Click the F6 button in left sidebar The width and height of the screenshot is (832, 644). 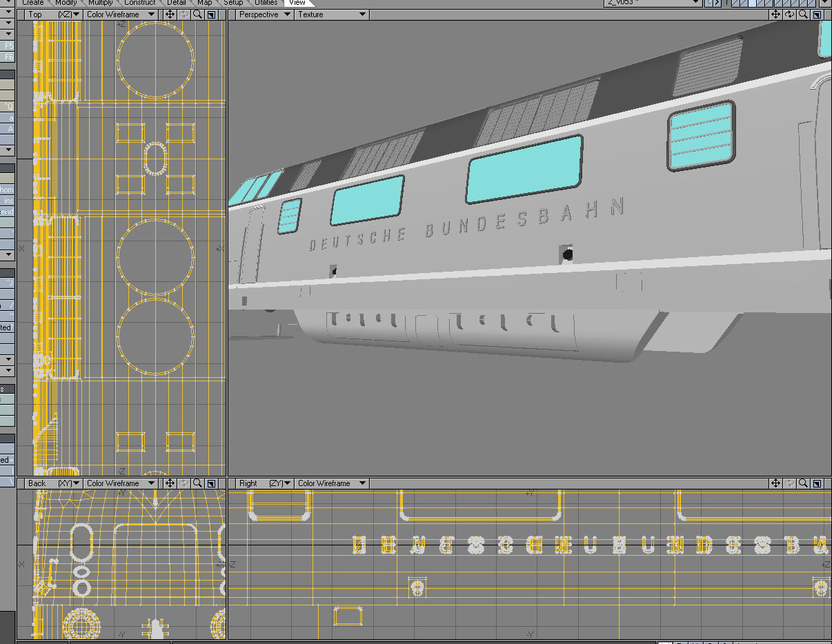point(8,57)
